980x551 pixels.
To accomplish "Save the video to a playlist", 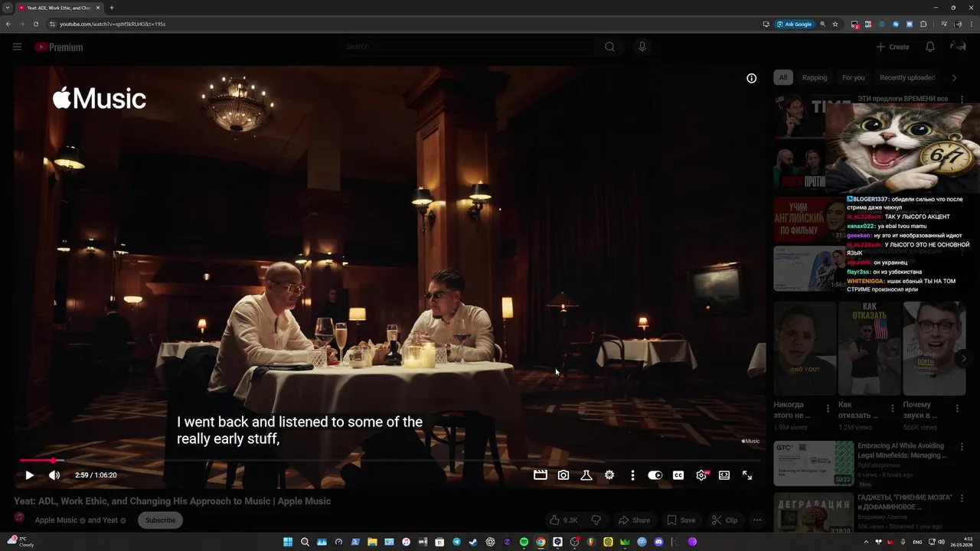I will pyautogui.click(x=681, y=520).
